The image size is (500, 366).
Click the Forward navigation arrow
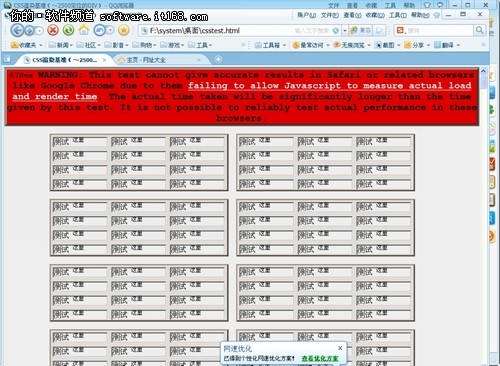tap(29, 31)
